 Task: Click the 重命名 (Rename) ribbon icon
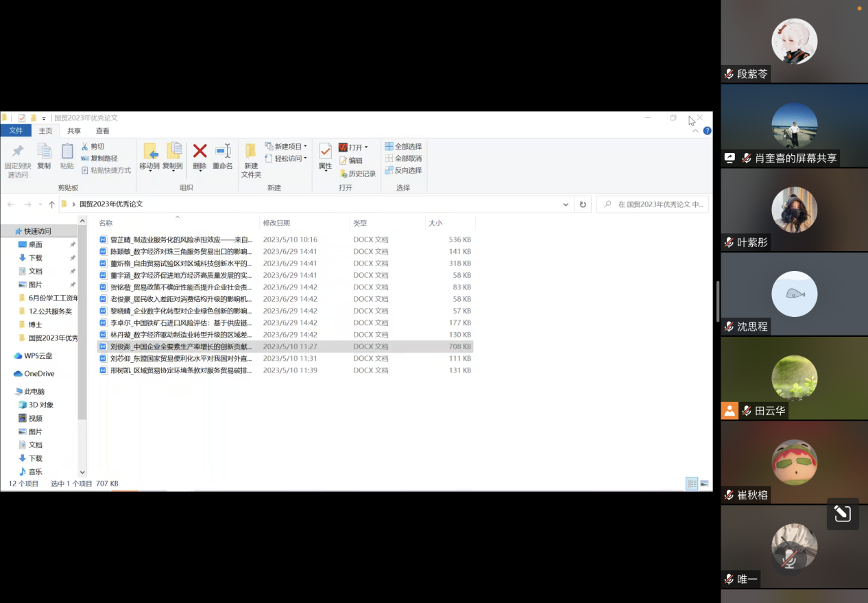[223, 151]
